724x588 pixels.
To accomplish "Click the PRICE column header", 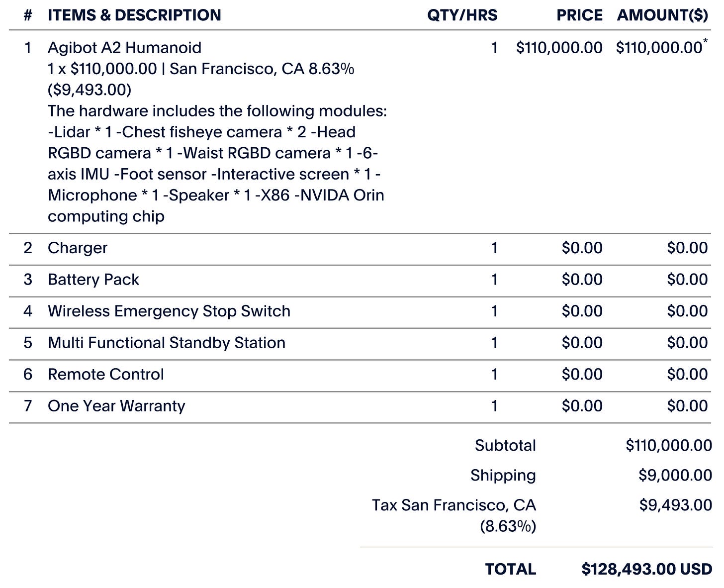I will 579,15.
